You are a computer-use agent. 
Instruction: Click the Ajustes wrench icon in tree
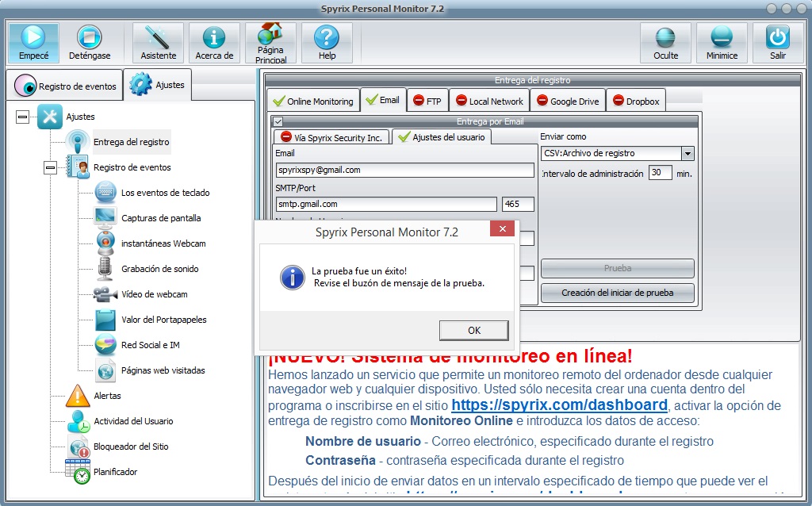(x=50, y=117)
